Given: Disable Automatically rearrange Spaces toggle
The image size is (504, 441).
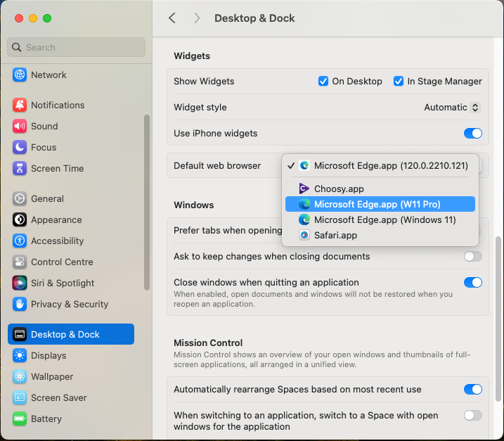Looking at the screenshot, I should (x=472, y=390).
